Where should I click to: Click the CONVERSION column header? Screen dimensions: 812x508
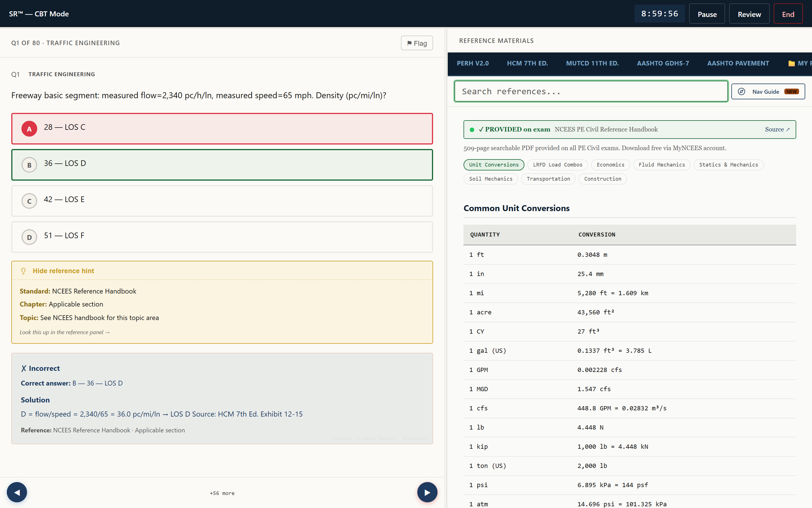[597, 235]
